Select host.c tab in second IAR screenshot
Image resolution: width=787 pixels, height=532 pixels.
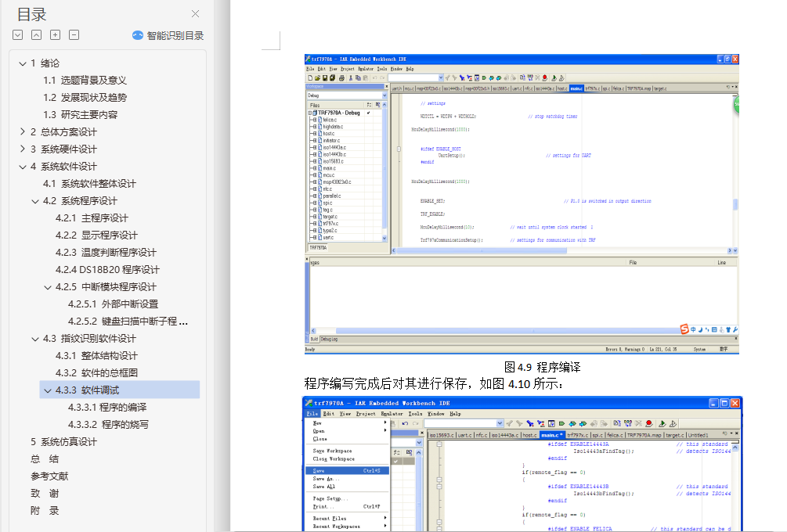(529, 435)
